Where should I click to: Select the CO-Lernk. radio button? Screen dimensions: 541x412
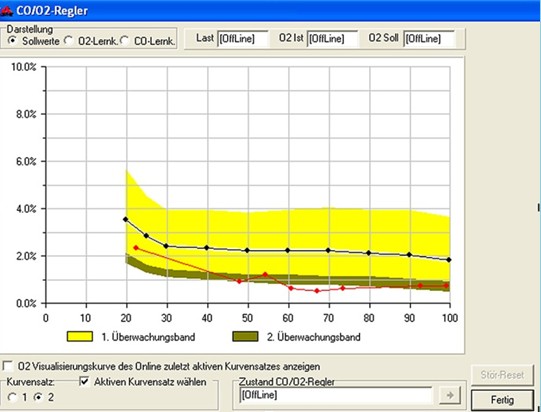tap(125, 41)
